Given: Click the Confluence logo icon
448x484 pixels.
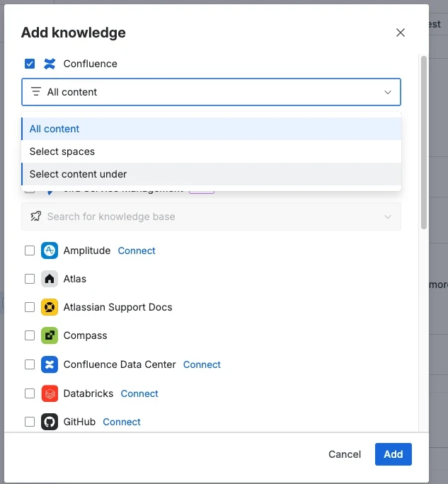Looking at the screenshot, I should [50, 64].
